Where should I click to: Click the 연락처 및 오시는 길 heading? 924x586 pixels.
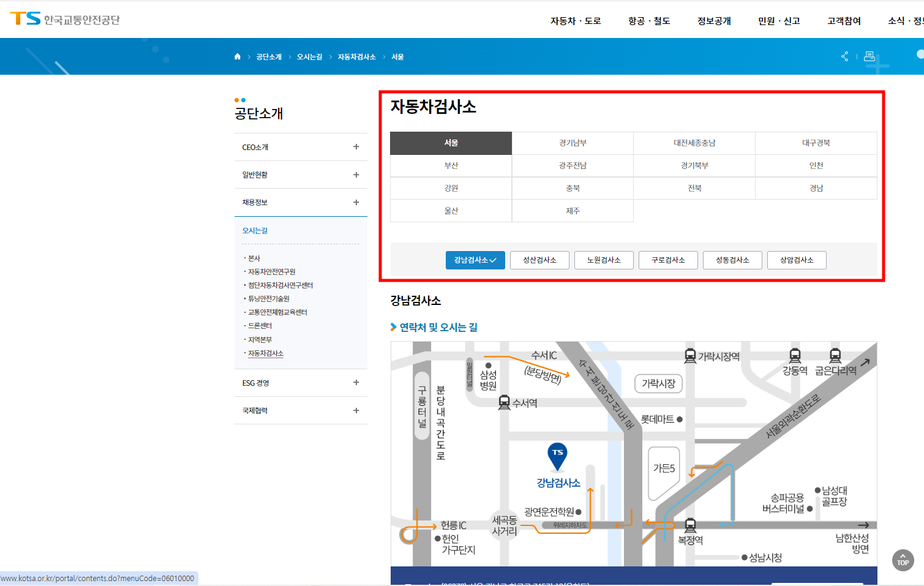pyautogui.click(x=438, y=328)
